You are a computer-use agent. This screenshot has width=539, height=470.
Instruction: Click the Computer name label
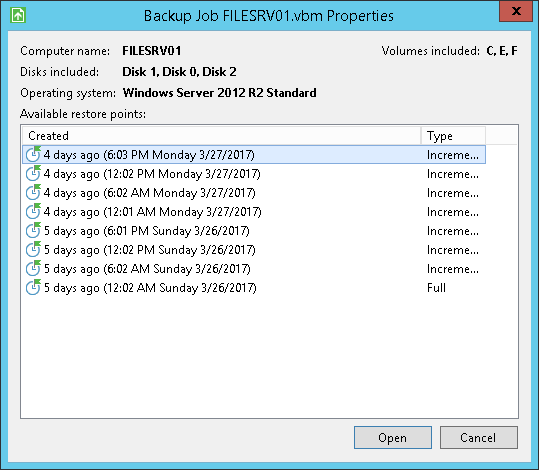click(x=65, y=51)
